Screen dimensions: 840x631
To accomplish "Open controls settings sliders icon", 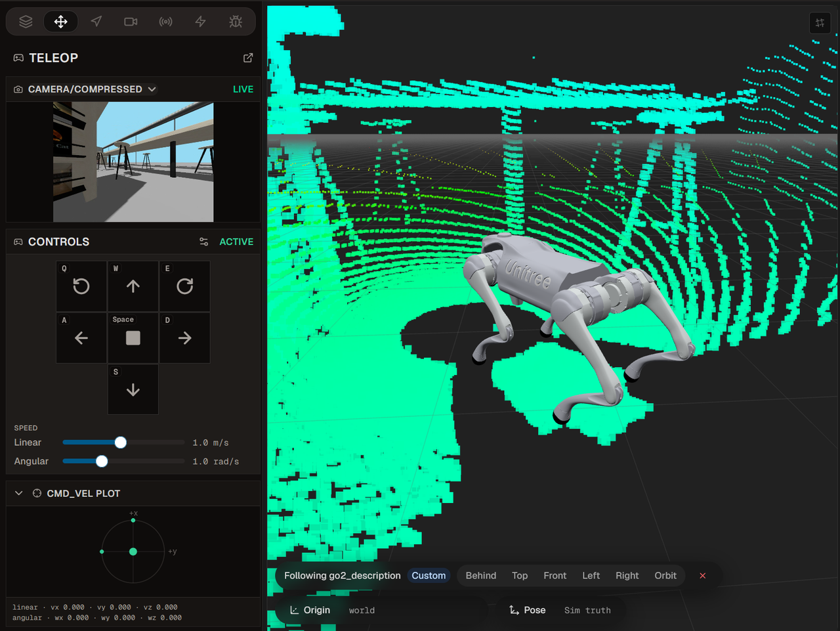I will 204,242.
